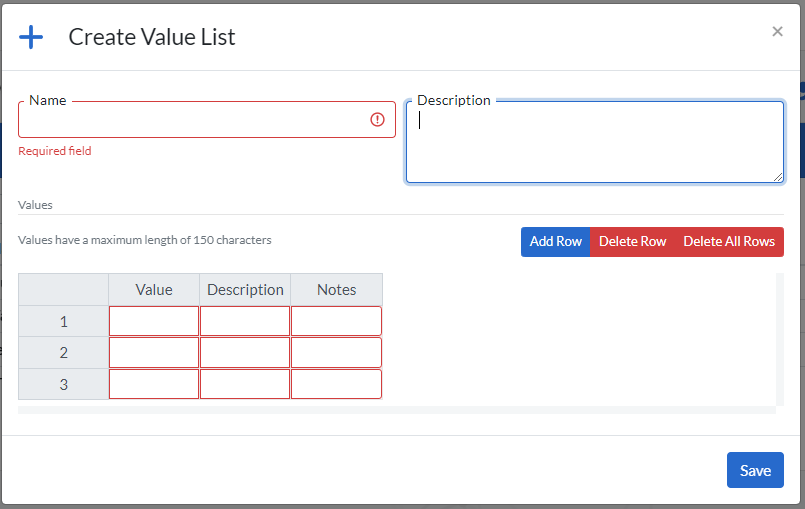805x509 pixels.
Task: Focus the Name input field
Action: pos(190,120)
